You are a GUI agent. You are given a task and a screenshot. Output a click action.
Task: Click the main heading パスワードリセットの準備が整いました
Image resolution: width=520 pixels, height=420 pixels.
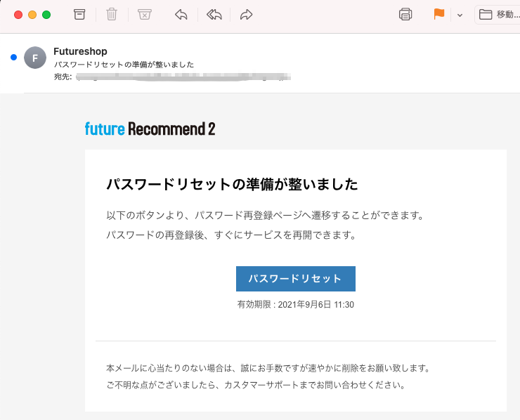pos(232,184)
